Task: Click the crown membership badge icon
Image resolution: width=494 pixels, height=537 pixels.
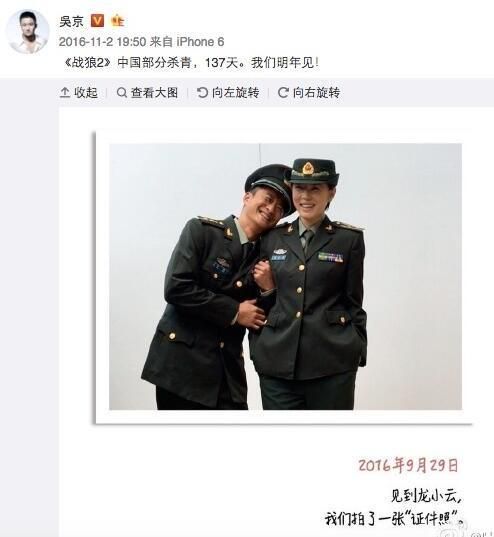Action: [x=117, y=21]
